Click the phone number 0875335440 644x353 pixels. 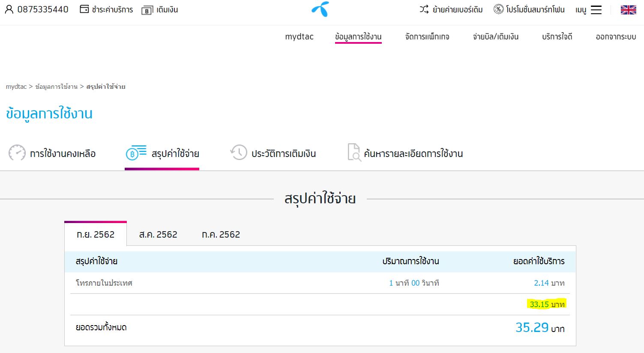43,9
